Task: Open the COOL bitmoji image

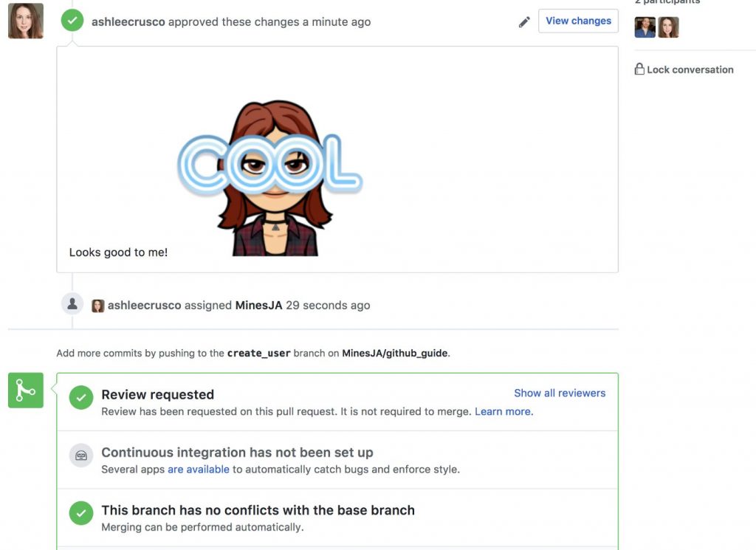Action: 270,177
